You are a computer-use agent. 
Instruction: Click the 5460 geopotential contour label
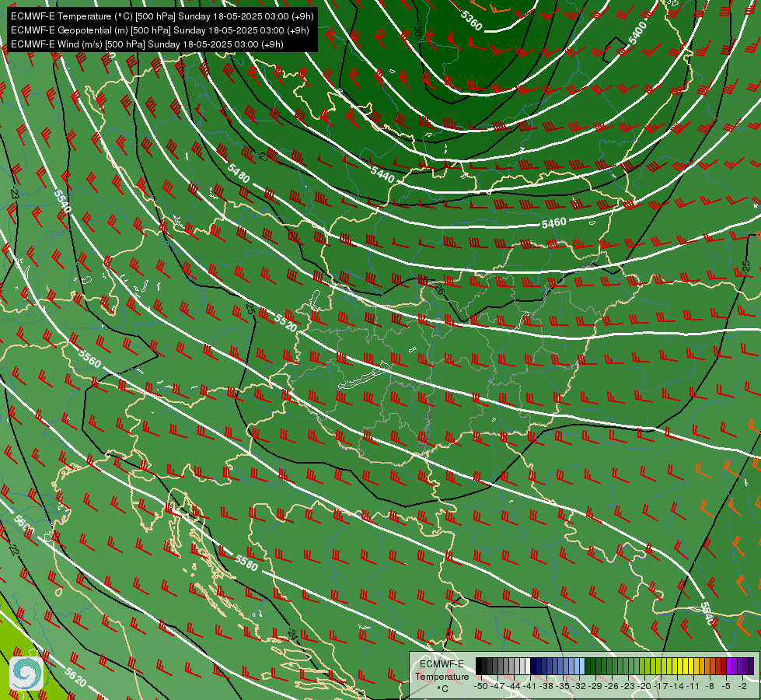[x=553, y=223]
